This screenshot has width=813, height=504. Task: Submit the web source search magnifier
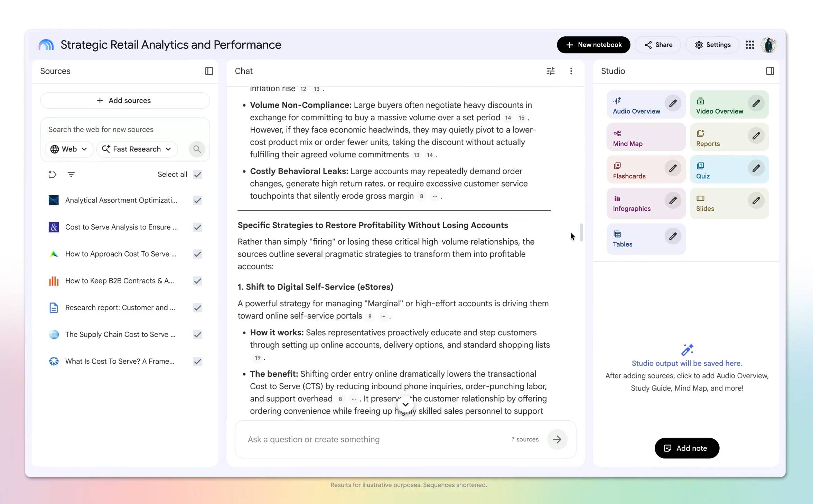197,149
